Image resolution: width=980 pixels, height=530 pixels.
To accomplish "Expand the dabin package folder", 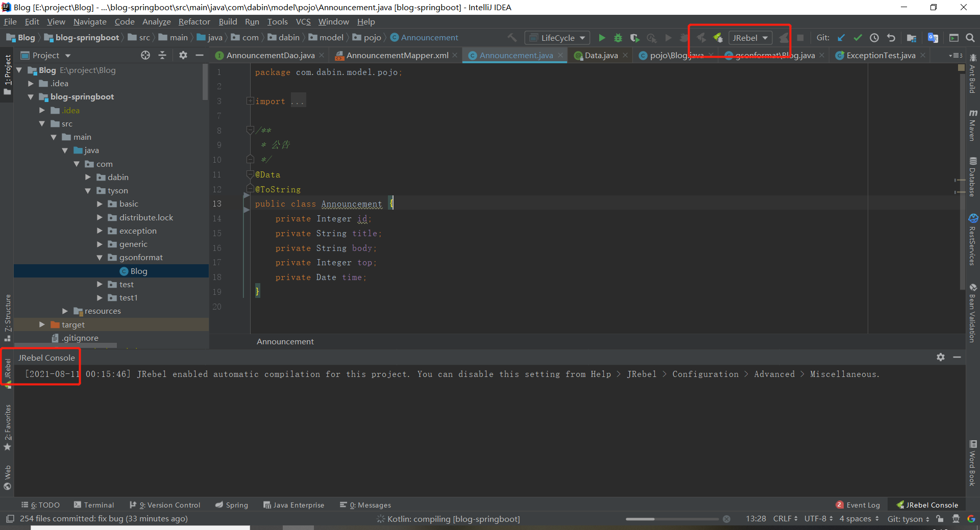I will point(88,177).
